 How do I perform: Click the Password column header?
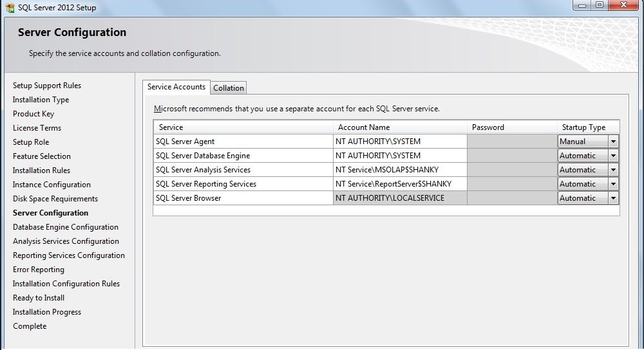point(512,127)
